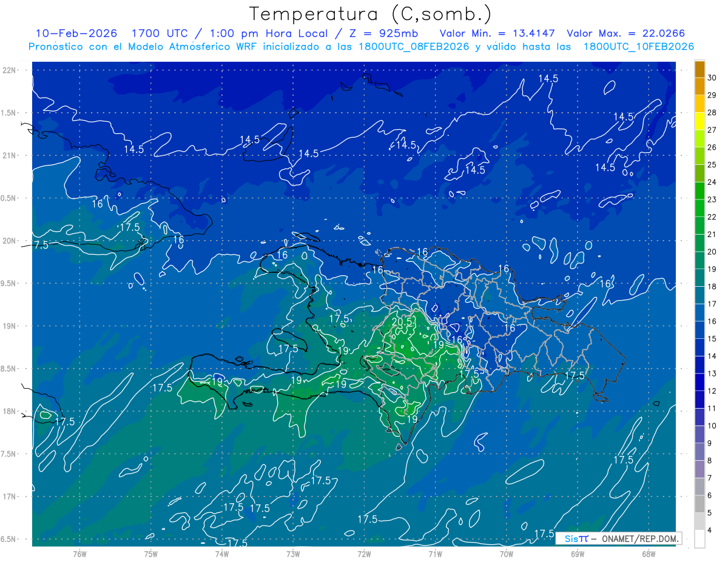This screenshot has height=562, width=728.
Task: Select the "Valor Min. = 13.4147" text
Action: (x=497, y=33)
